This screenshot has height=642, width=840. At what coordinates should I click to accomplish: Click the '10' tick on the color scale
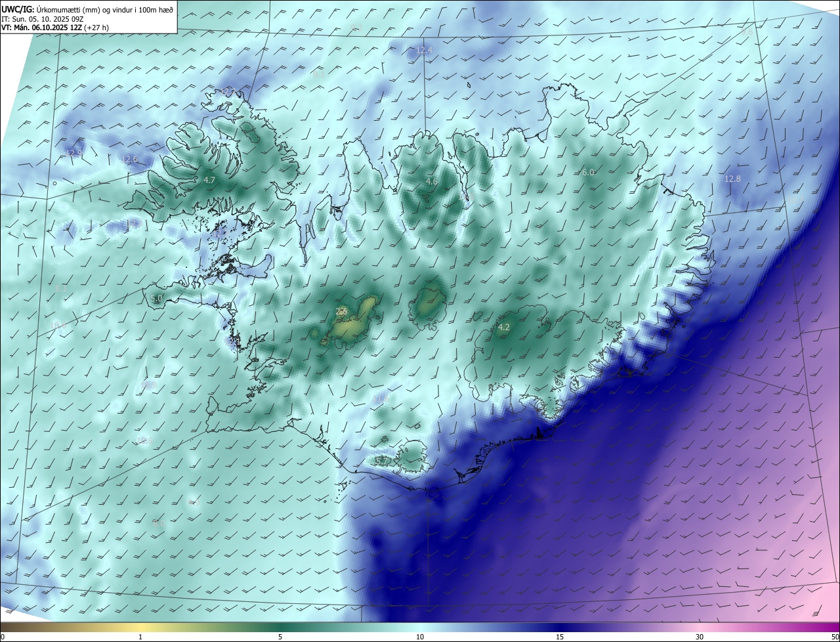click(x=420, y=637)
